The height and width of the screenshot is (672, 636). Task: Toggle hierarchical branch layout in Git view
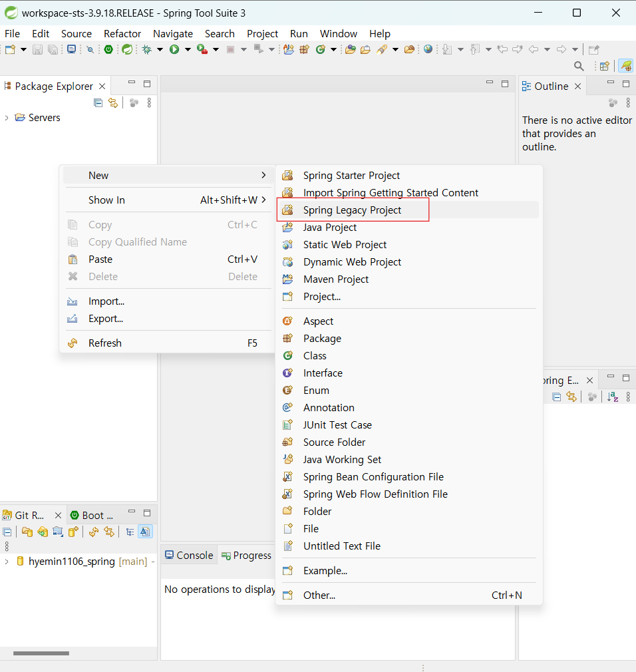click(130, 532)
